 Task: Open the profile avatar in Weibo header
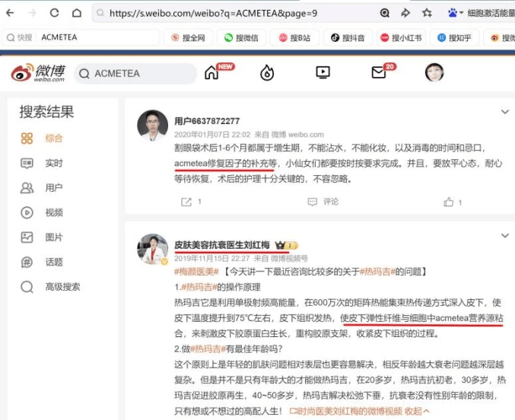click(x=434, y=72)
